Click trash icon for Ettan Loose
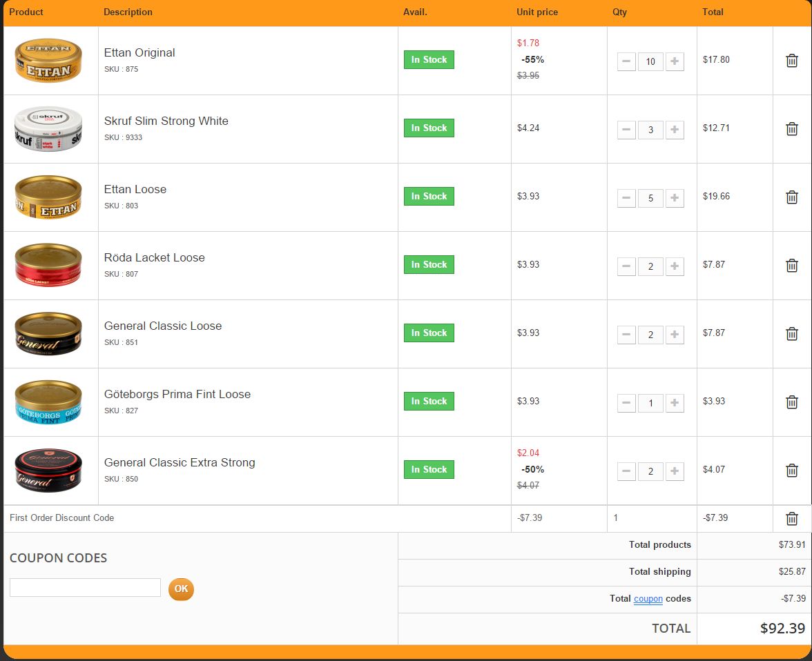812x661 pixels. coord(792,197)
